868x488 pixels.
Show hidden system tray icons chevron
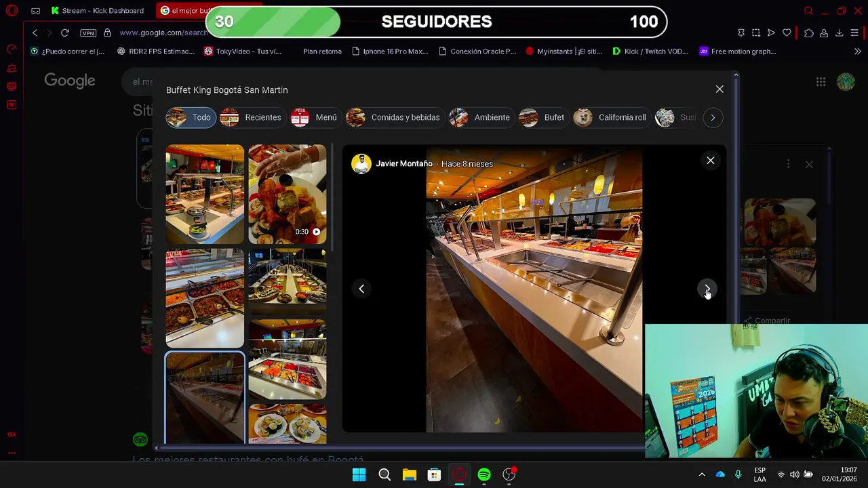[x=702, y=474]
